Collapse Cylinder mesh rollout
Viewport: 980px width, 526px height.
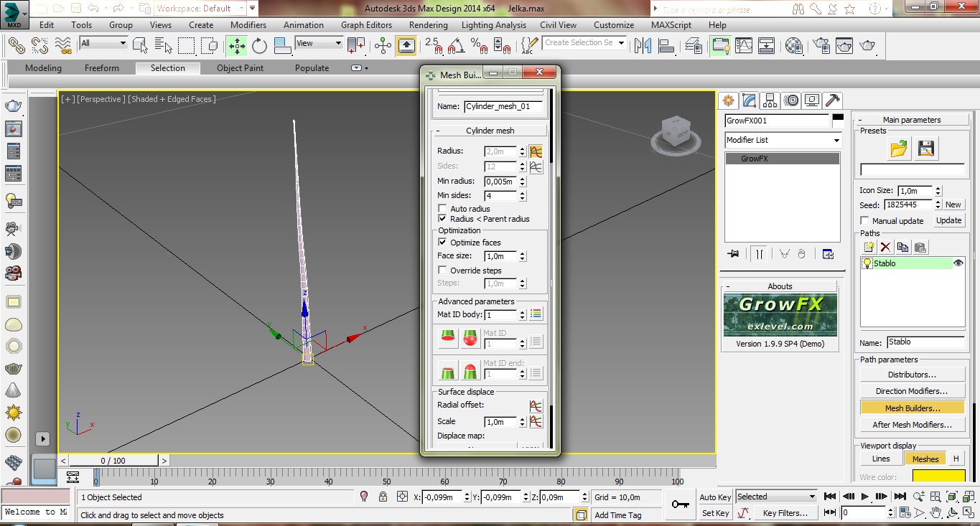pos(490,131)
